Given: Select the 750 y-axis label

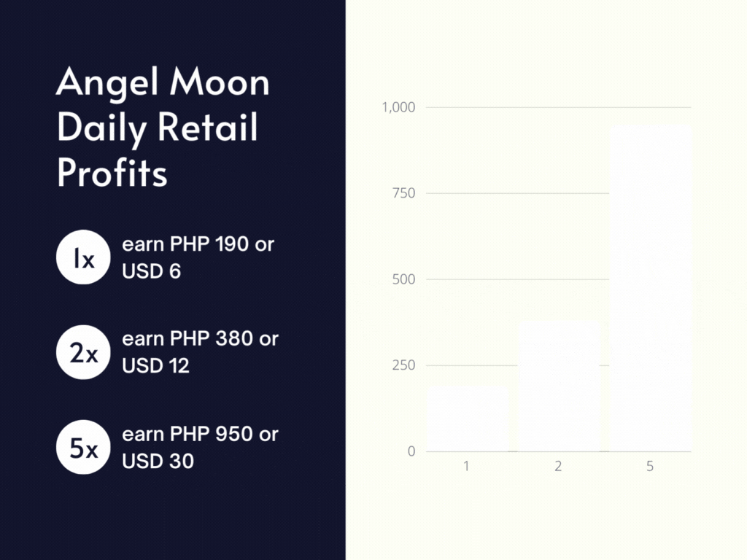Looking at the screenshot, I should pos(403,193).
